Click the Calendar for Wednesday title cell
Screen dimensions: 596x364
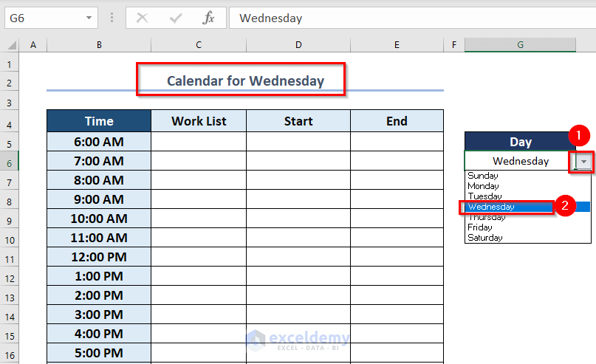[245, 80]
